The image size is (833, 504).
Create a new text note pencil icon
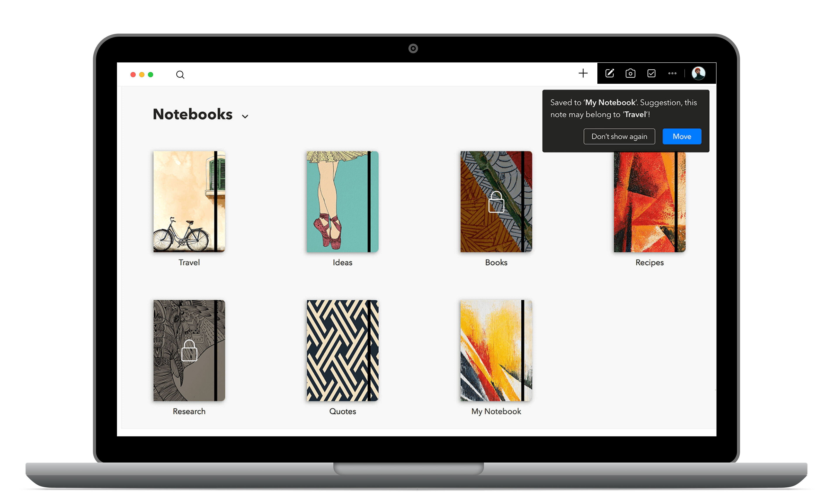pyautogui.click(x=610, y=73)
